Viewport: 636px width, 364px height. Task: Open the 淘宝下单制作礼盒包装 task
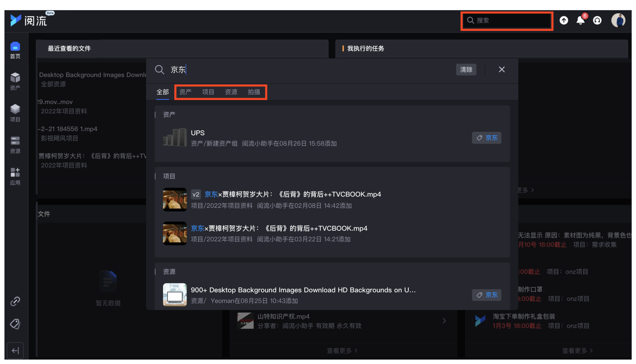[x=524, y=317]
